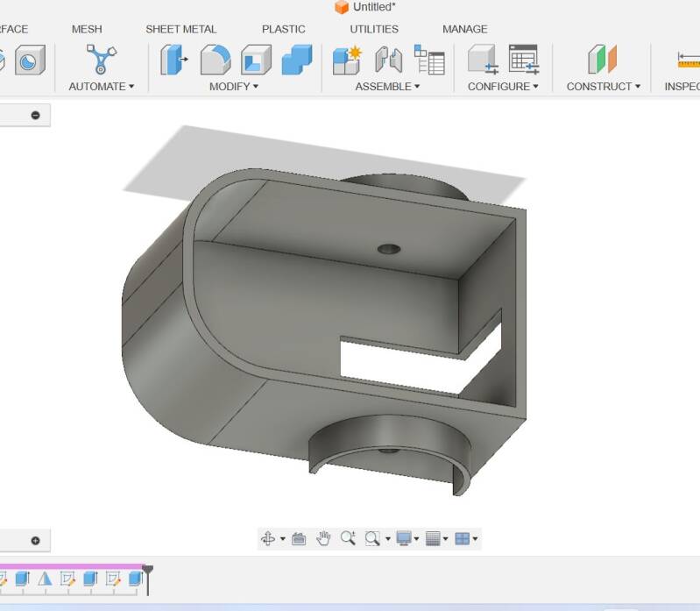Select the Joint tool icon
Viewport: 700px width, 611px height.
pyautogui.click(x=388, y=60)
